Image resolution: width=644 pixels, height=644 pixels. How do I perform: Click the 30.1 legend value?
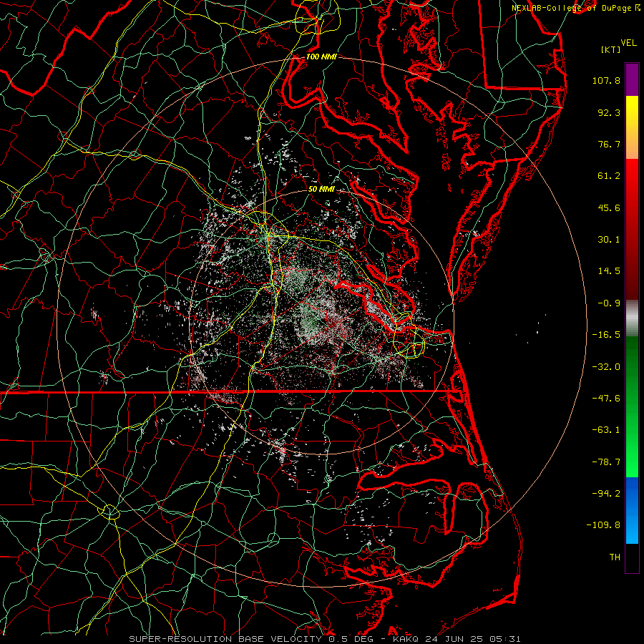[609, 240]
